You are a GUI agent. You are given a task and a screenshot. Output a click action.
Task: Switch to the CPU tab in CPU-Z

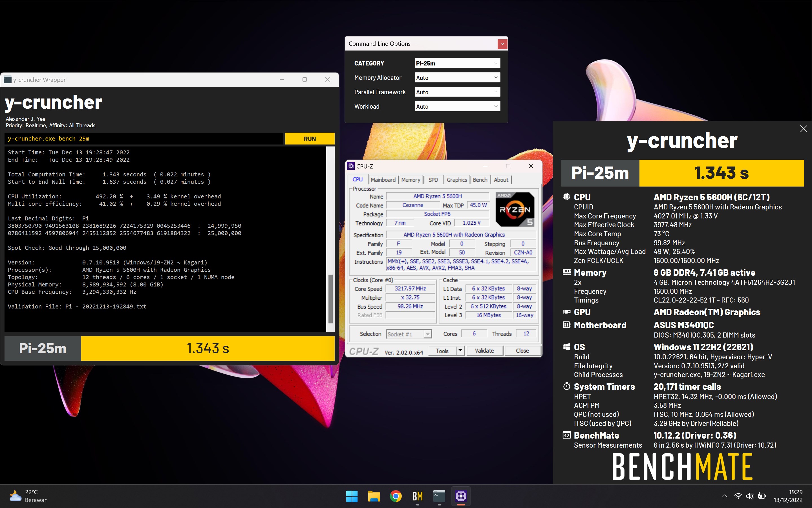pyautogui.click(x=357, y=179)
